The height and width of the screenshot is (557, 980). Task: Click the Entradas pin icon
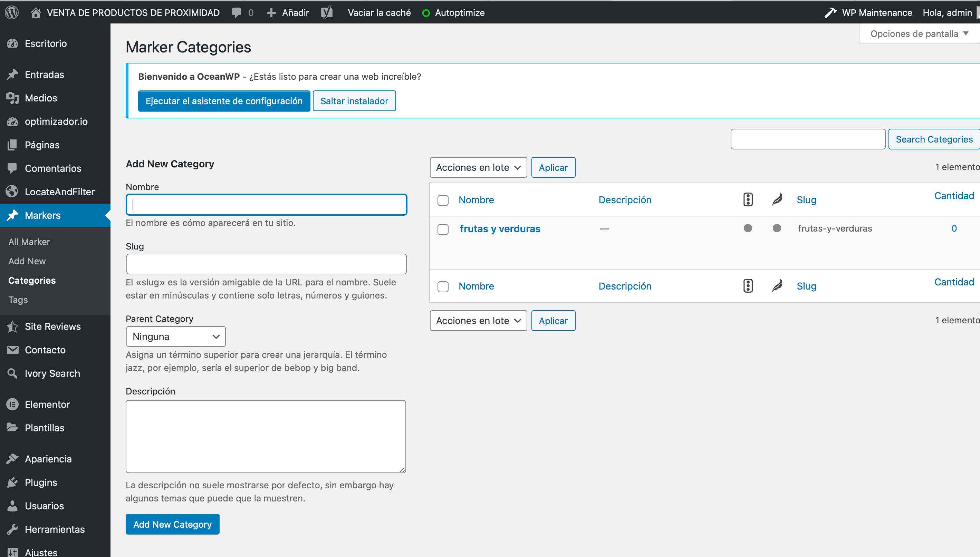pyautogui.click(x=13, y=74)
